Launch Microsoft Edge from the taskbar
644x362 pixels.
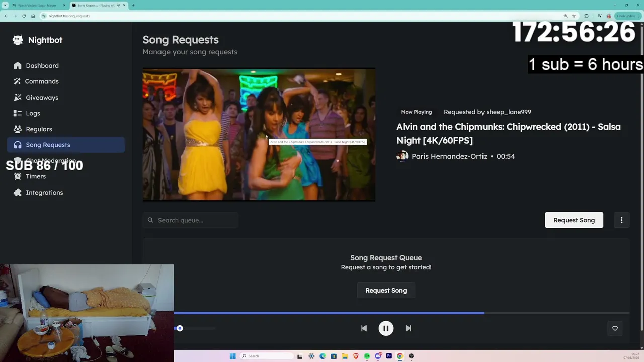coord(323,356)
